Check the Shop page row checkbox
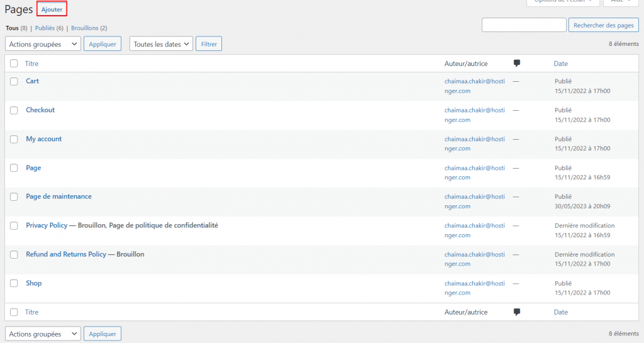This screenshot has width=644, height=343. click(x=14, y=283)
